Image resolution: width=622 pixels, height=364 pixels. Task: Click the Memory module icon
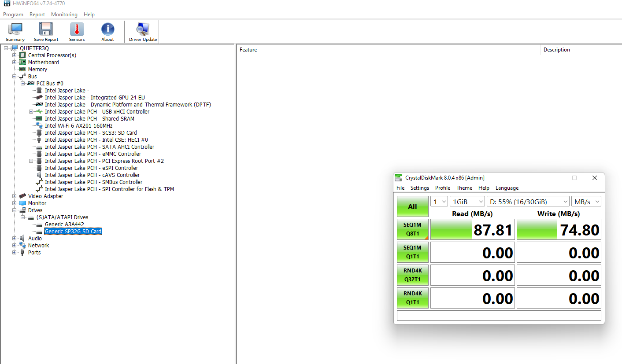click(22, 69)
